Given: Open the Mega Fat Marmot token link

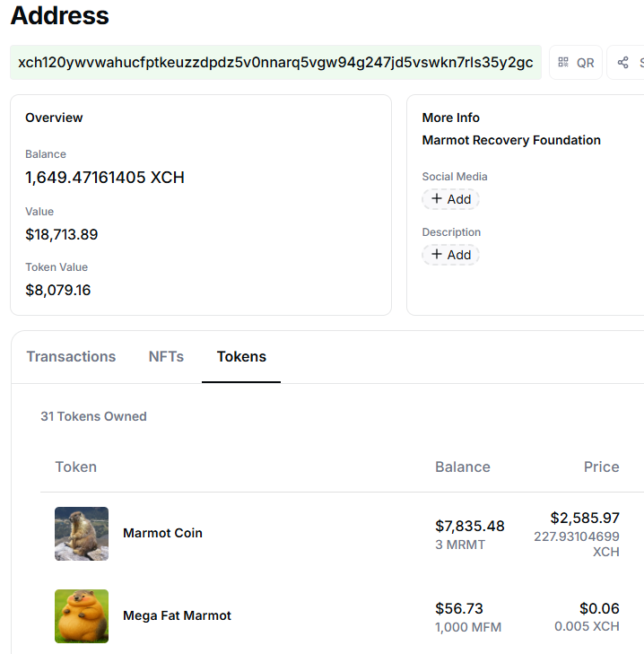Looking at the screenshot, I should (x=177, y=615).
